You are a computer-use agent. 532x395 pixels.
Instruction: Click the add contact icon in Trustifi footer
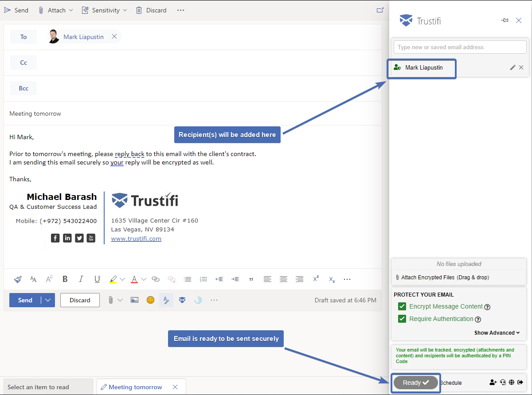[x=493, y=382]
